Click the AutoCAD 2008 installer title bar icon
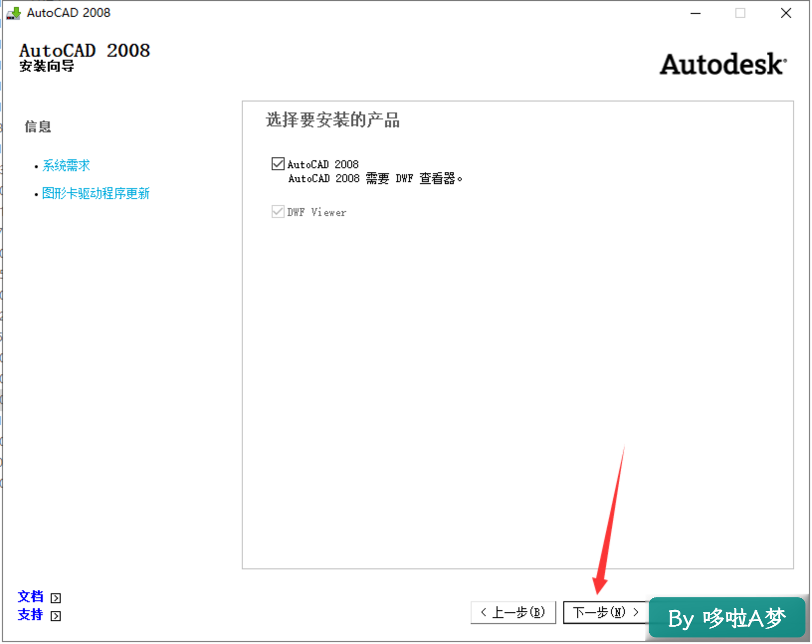This screenshot has width=812, height=644. click(14, 13)
